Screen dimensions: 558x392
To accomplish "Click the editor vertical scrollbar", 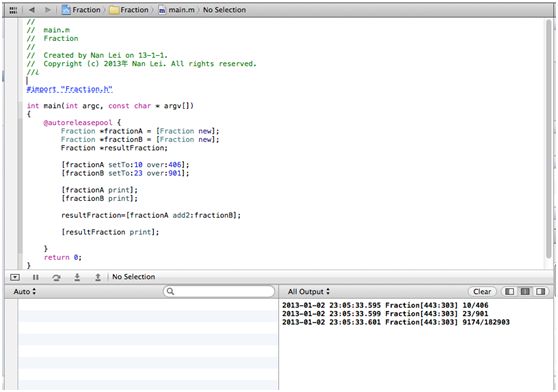I will tap(548, 139).
